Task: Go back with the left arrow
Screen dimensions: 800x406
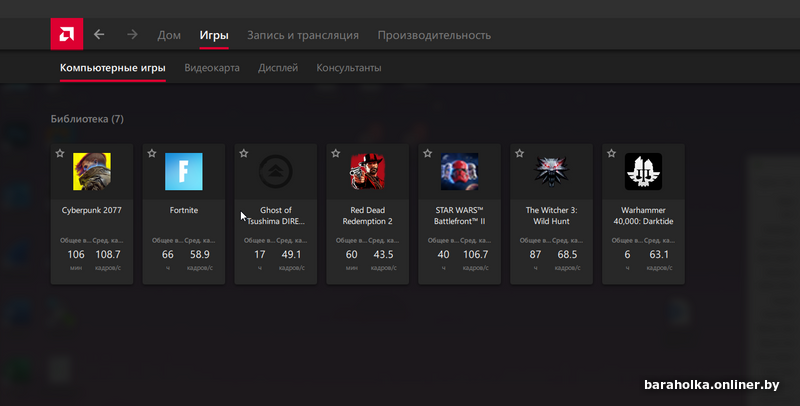Action: [99, 35]
